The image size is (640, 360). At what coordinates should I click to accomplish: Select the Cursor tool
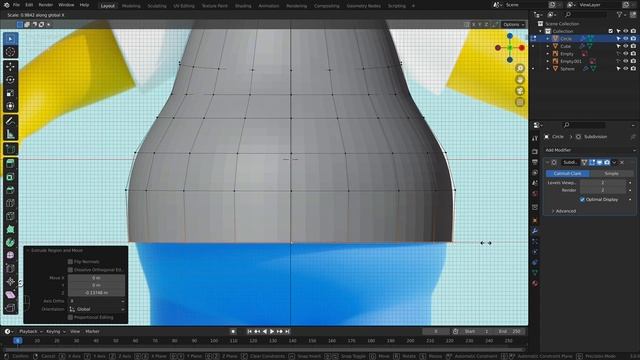[x=10, y=52]
